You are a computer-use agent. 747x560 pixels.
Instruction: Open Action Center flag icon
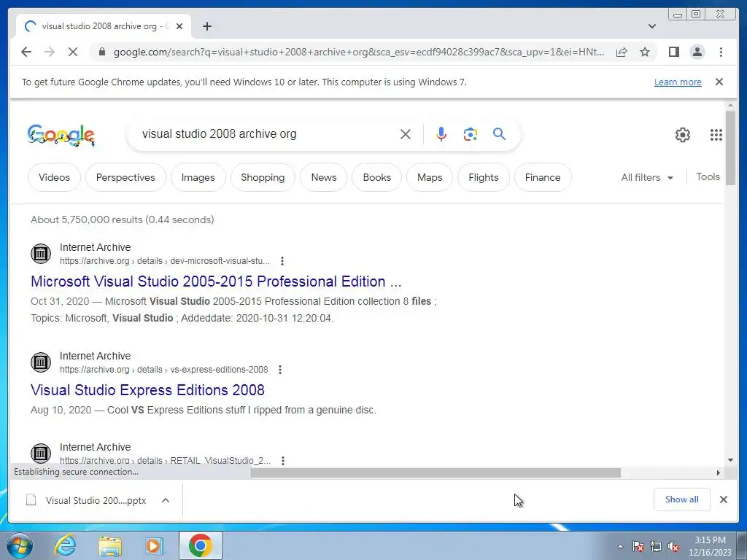click(x=638, y=547)
